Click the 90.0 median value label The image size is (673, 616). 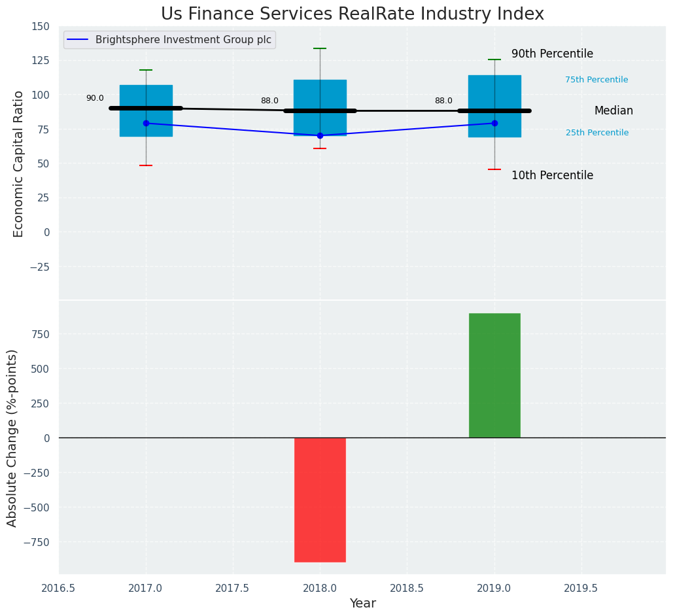point(95,98)
